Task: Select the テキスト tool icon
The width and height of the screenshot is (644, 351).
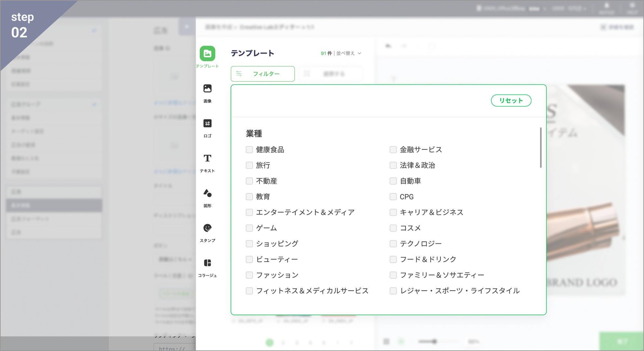Action: tap(207, 158)
